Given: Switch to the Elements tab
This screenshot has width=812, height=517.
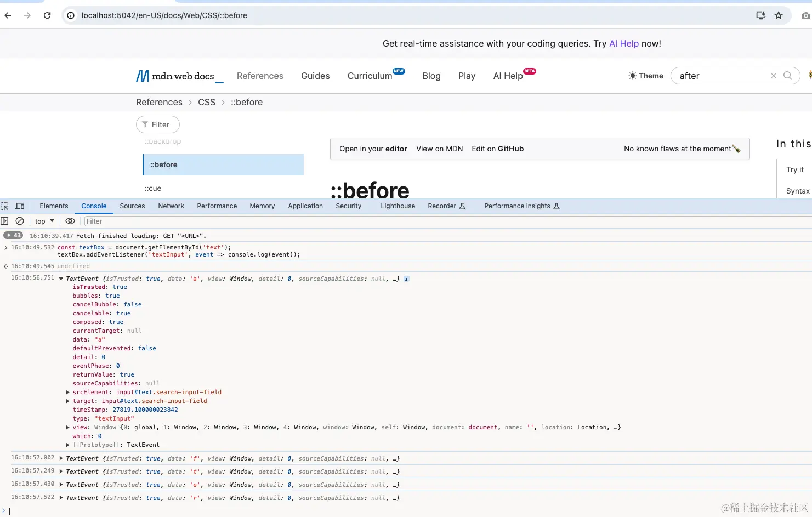Looking at the screenshot, I should 54,206.
